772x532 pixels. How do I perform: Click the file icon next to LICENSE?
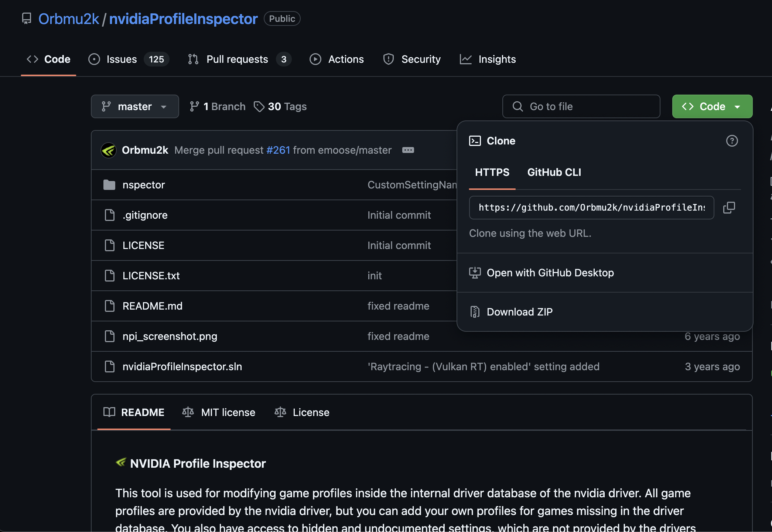[x=110, y=245]
